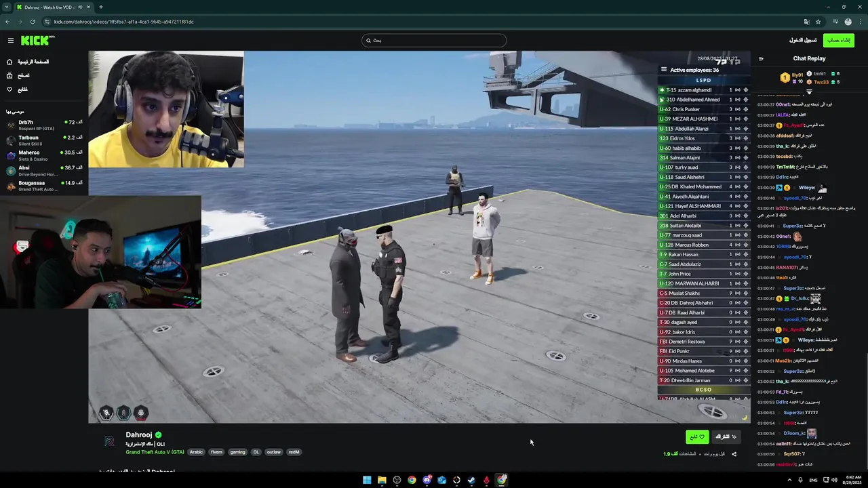Open the browser translate icon

[x=806, y=22]
